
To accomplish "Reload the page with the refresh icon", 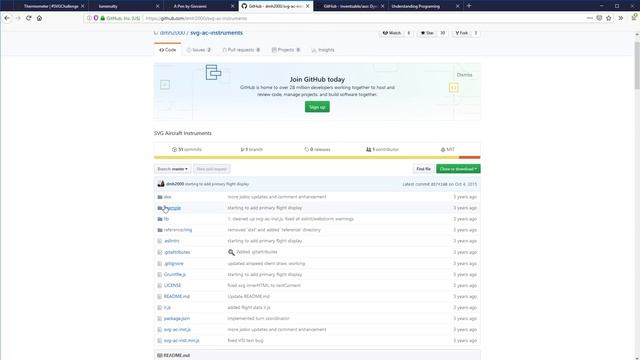I will [x=29, y=18].
